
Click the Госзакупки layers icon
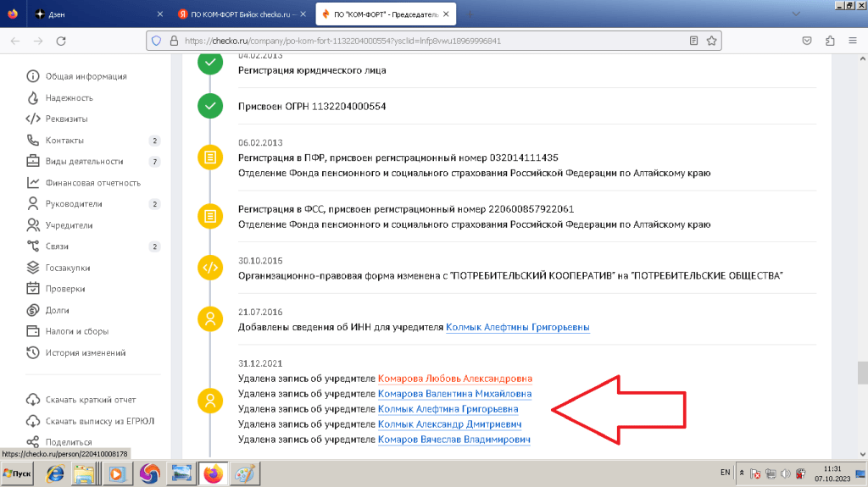point(33,268)
